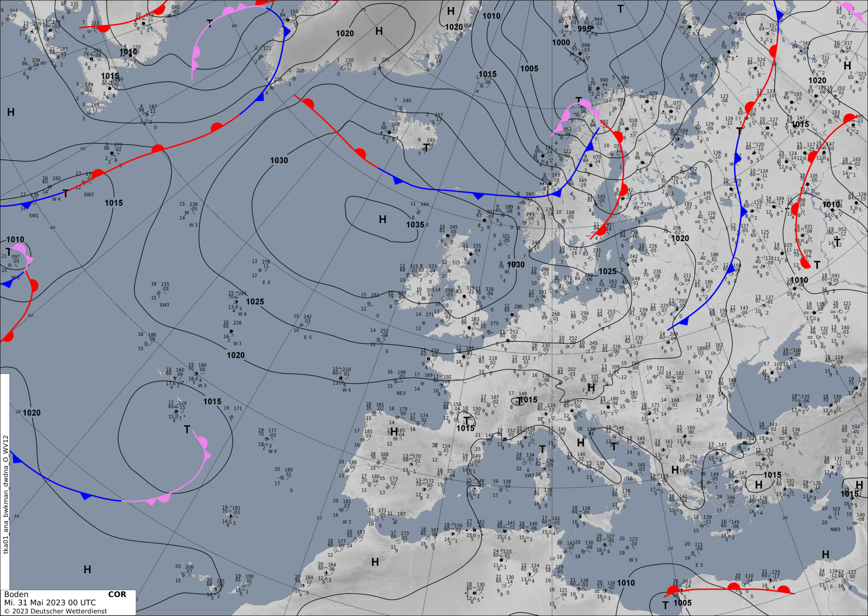Select the 1020 label over Poland and the Baltic states
This screenshot has height=616, width=868.
680,238
